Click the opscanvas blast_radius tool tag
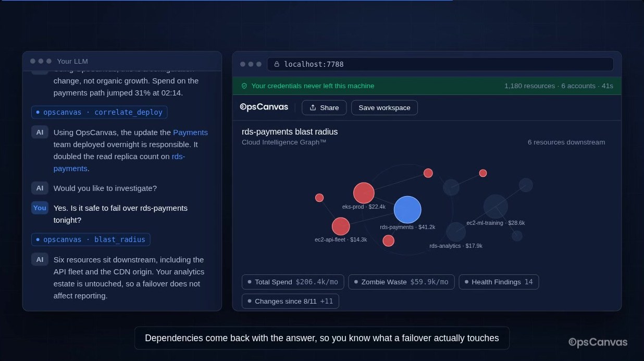 pyautogui.click(x=91, y=239)
